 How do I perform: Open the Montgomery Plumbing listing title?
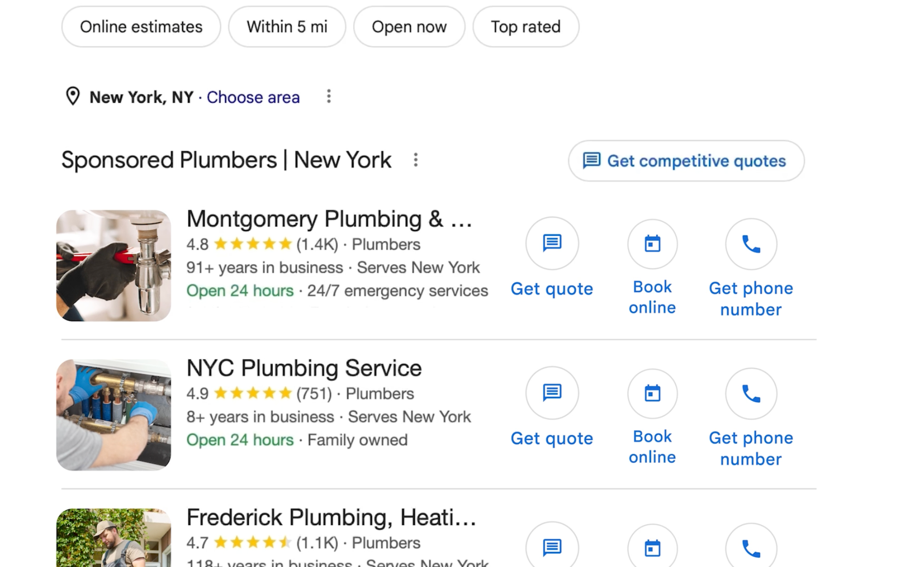[329, 219]
